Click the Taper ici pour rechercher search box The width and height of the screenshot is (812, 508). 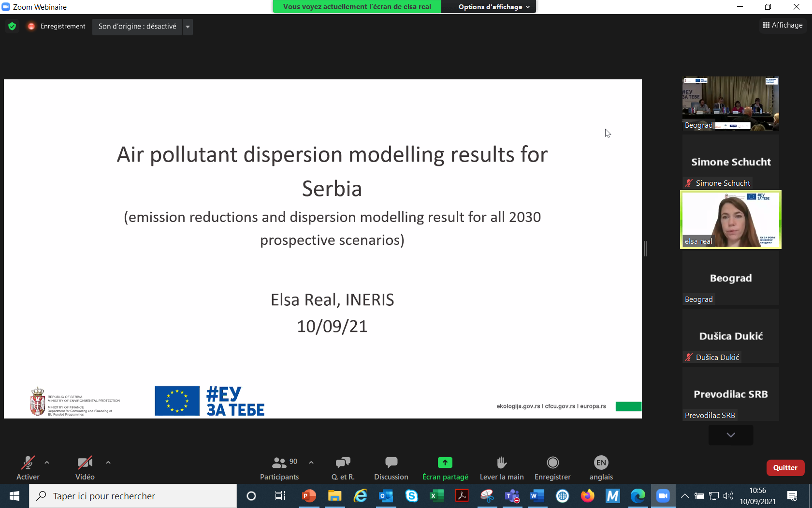pyautogui.click(x=133, y=496)
